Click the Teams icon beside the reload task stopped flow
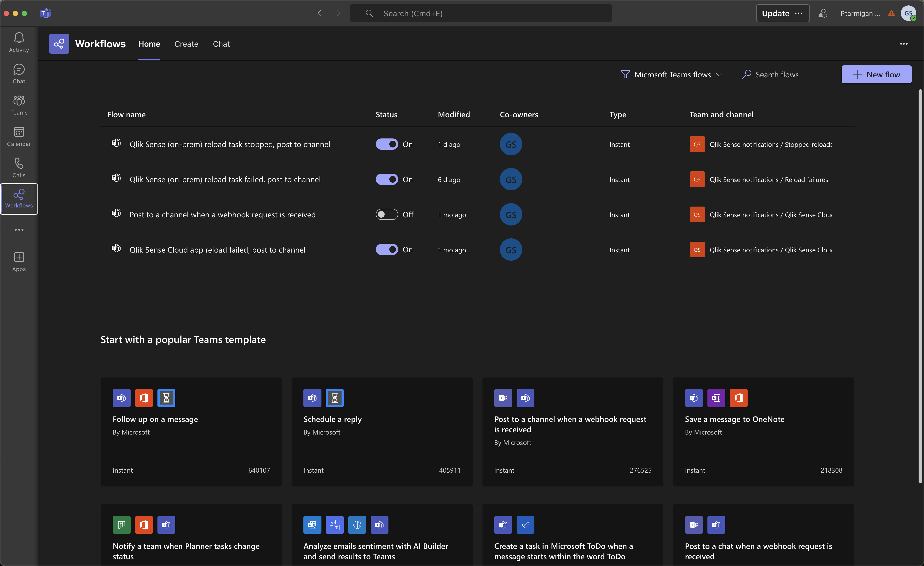924x566 pixels. 116,143
